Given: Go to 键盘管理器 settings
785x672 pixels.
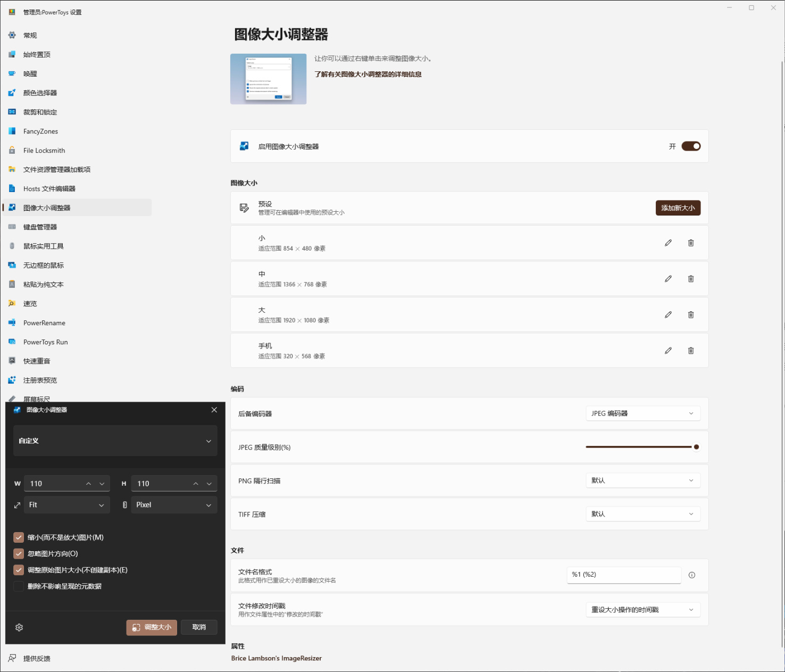Looking at the screenshot, I should 77,227.
